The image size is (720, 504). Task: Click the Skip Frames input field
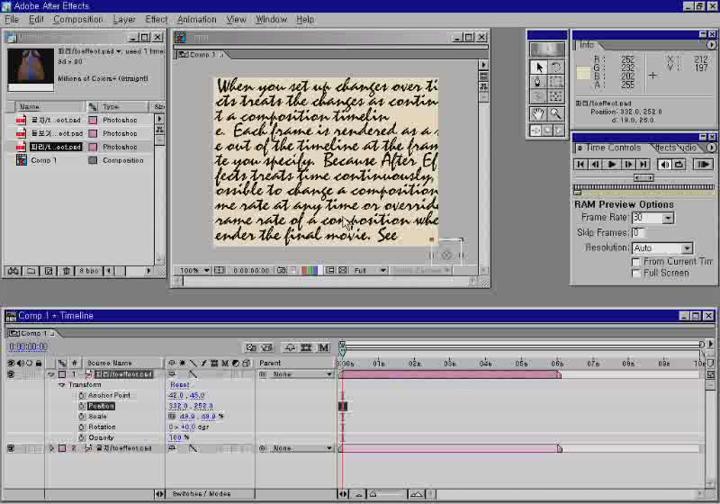coord(639,233)
